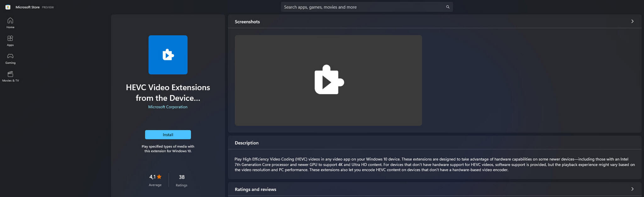Click the Description section heading

coord(247,143)
